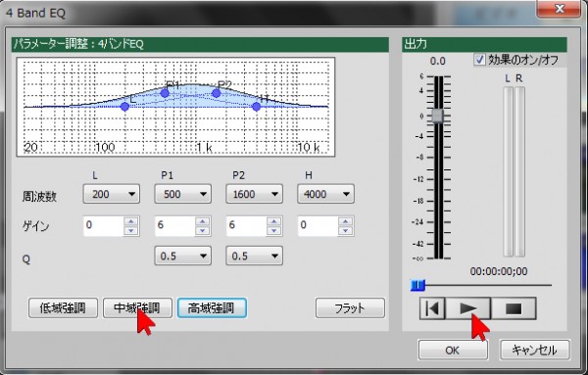Click the playback position slider thumb
Viewport: 588px width, 375px height.
click(x=417, y=286)
